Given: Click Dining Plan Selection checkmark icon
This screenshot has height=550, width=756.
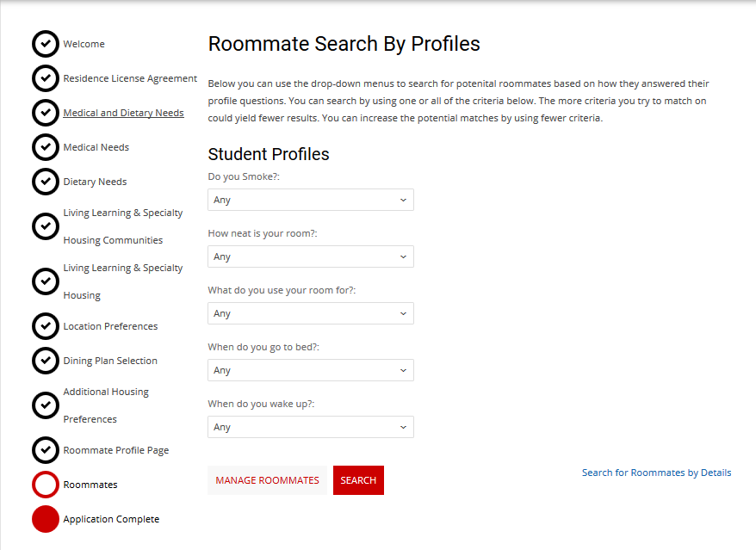Looking at the screenshot, I should [x=46, y=361].
